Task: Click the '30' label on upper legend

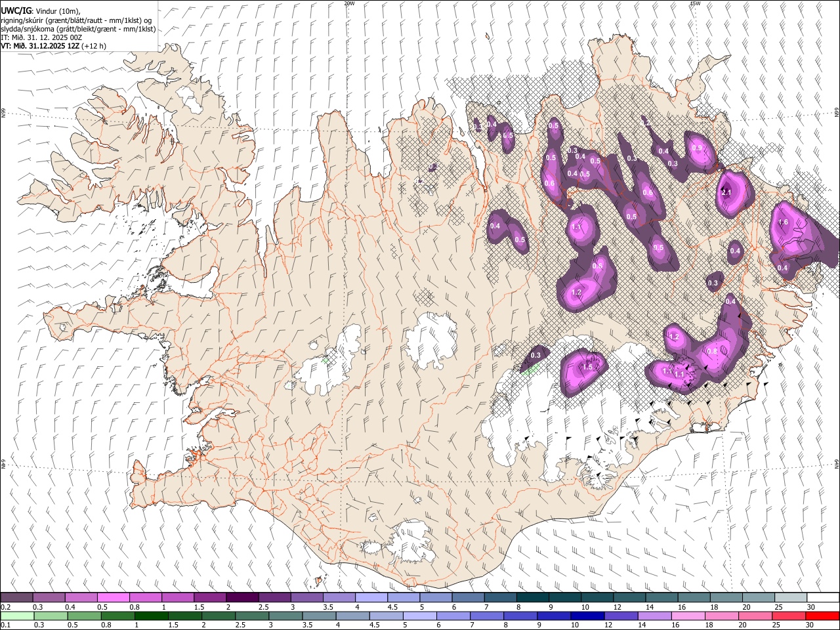Action: coord(811,607)
